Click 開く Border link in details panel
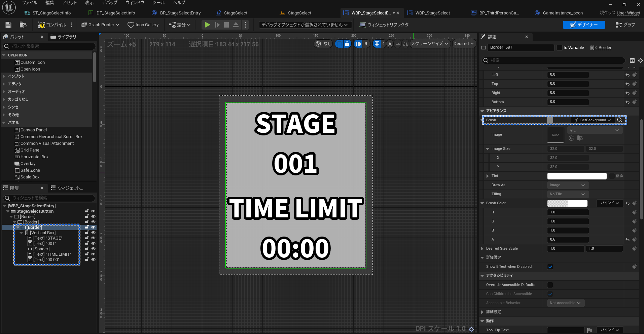The height and width of the screenshot is (334, 644). pos(601,47)
